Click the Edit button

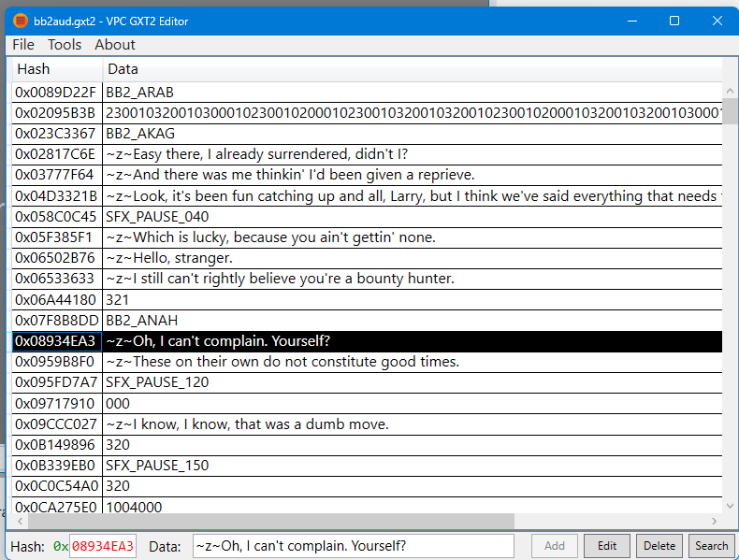(606, 546)
